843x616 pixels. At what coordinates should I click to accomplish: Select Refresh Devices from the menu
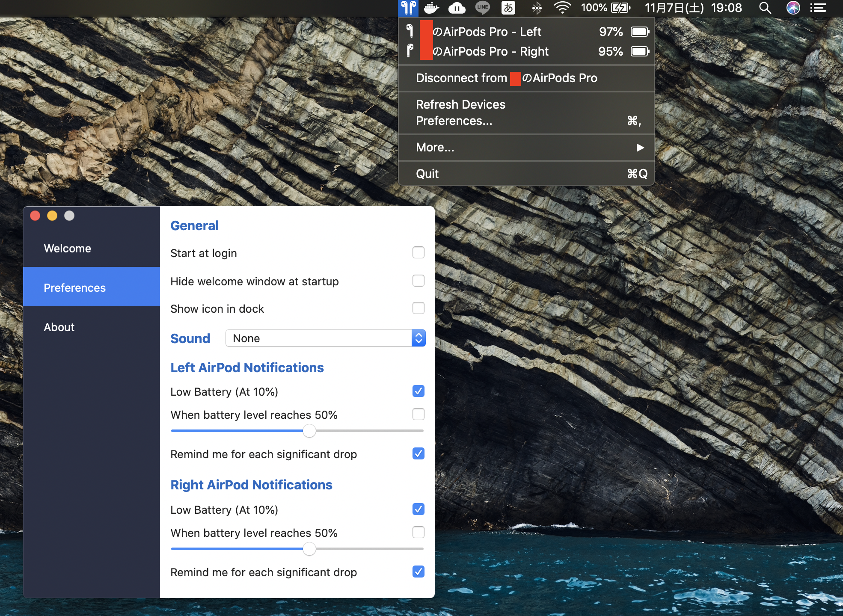click(x=460, y=104)
